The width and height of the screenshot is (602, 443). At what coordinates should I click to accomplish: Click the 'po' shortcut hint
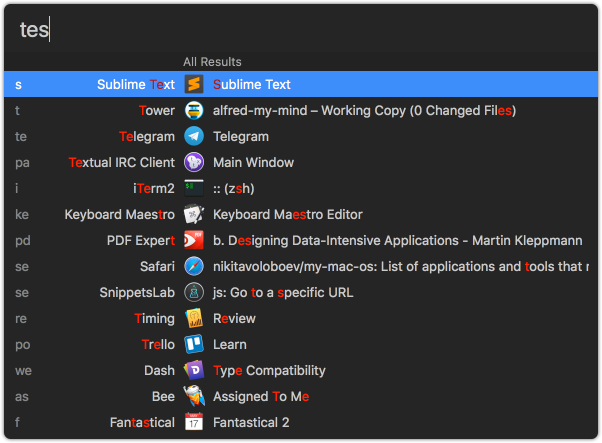point(23,345)
